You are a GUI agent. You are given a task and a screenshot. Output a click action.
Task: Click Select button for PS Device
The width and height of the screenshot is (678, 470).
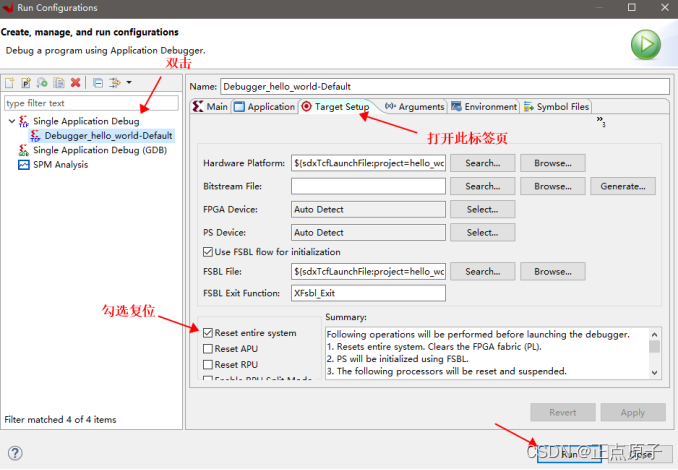483,232
